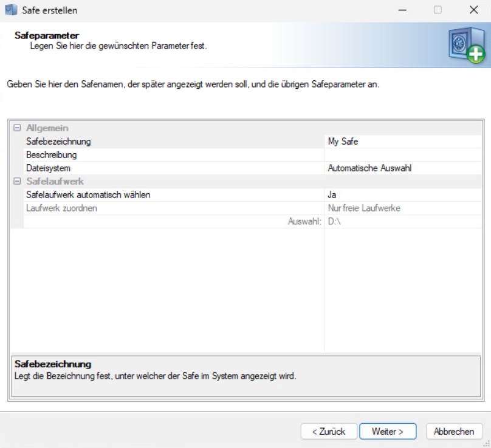Click the Laufwerk zuordnen label
This screenshot has height=448, width=491.
coord(61,208)
